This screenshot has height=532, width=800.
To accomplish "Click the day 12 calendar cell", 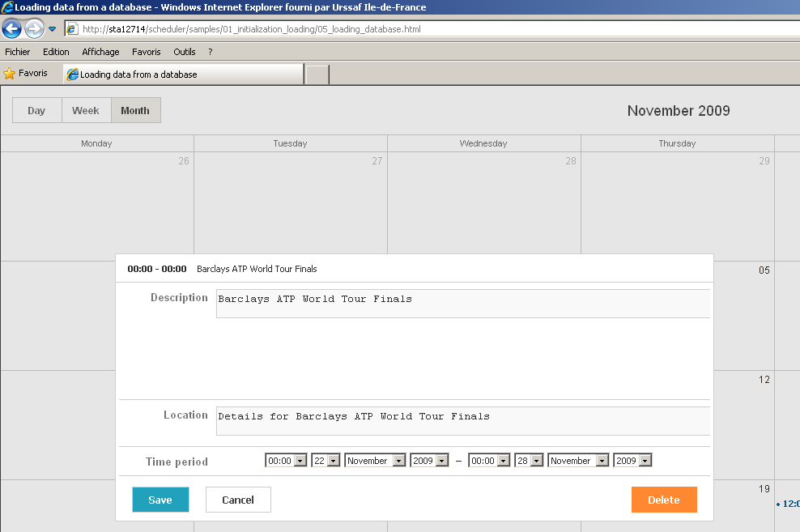I will coord(744,425).
